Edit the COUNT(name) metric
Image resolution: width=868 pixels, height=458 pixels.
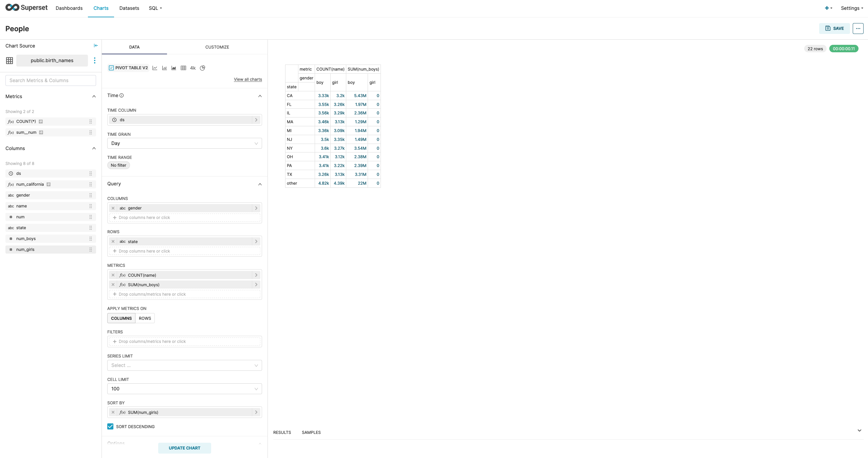coord(185,275)
